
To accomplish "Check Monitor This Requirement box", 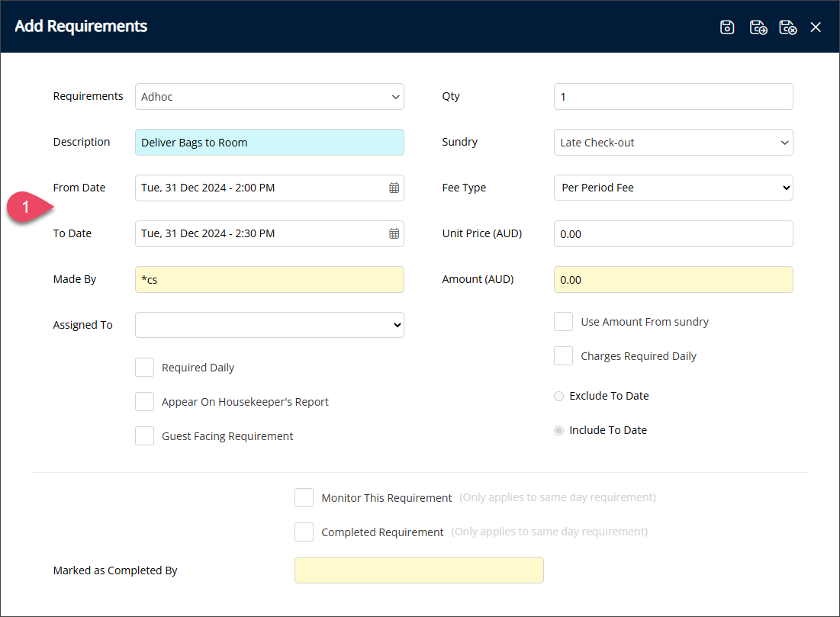I will pos(304,497).
